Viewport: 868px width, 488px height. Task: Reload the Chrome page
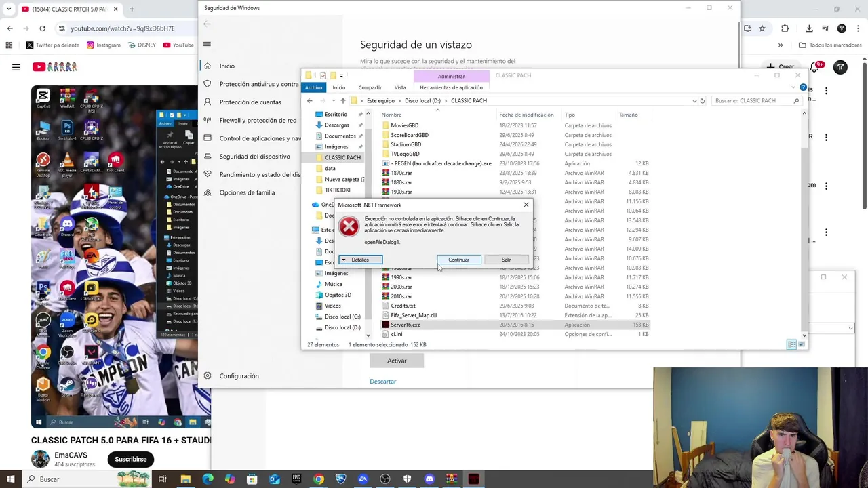(42, 28)
